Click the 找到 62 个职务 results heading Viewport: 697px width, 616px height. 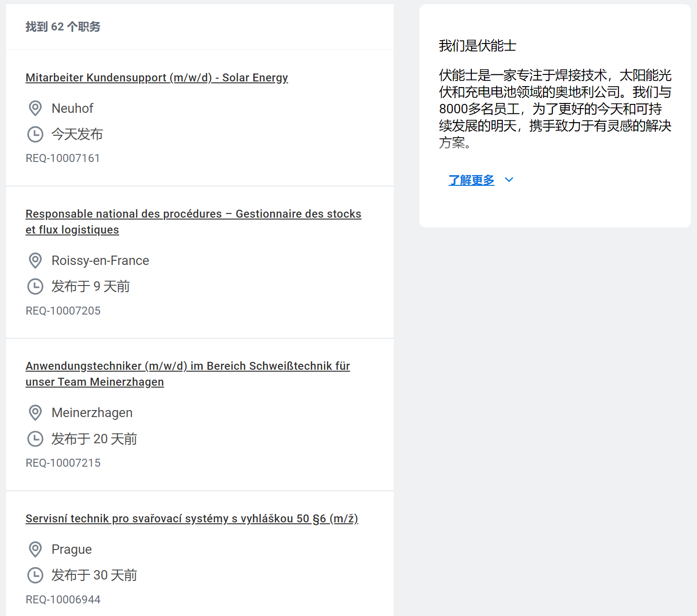point(63,27)
